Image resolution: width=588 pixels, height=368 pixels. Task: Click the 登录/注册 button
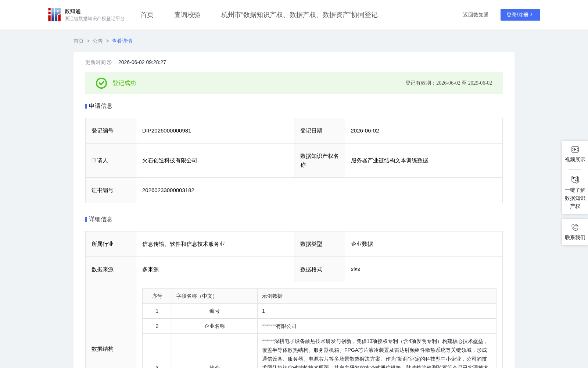pyautogui.click(x=520, y=15)
